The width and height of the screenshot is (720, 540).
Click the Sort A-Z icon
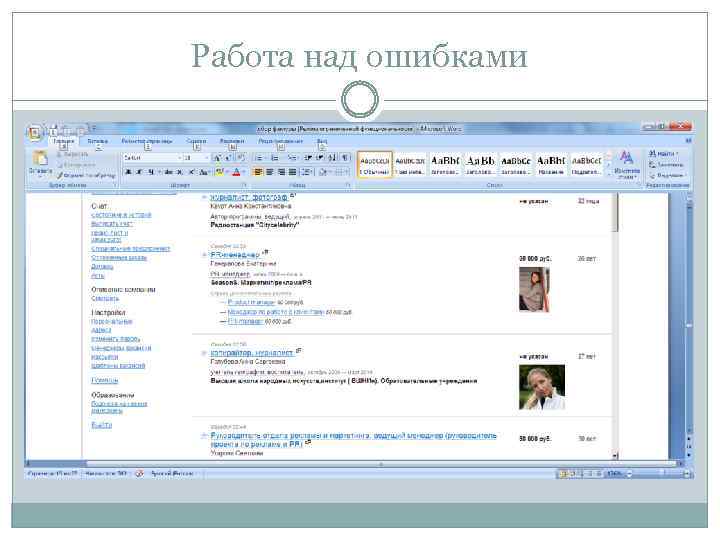[332, 158]
